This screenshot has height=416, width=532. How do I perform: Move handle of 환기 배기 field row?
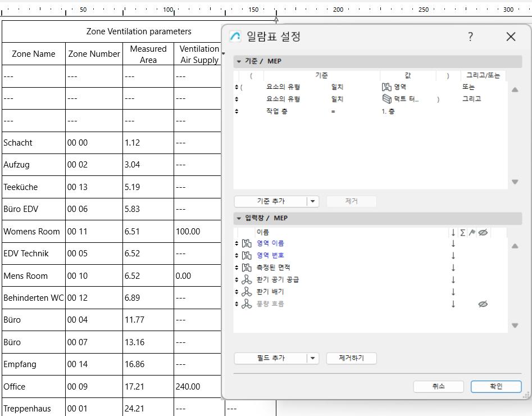click(237, 292)
